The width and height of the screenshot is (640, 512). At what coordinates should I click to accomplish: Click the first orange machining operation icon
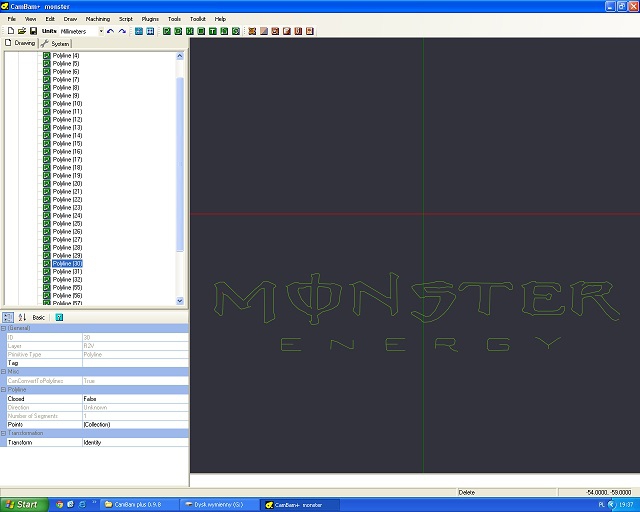pyautogui.click(x=252, y=31)
